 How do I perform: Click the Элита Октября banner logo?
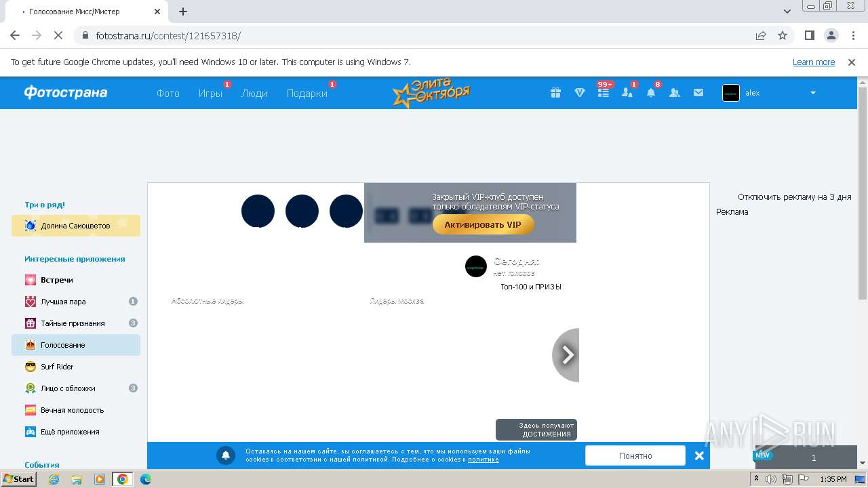point(431,93)
